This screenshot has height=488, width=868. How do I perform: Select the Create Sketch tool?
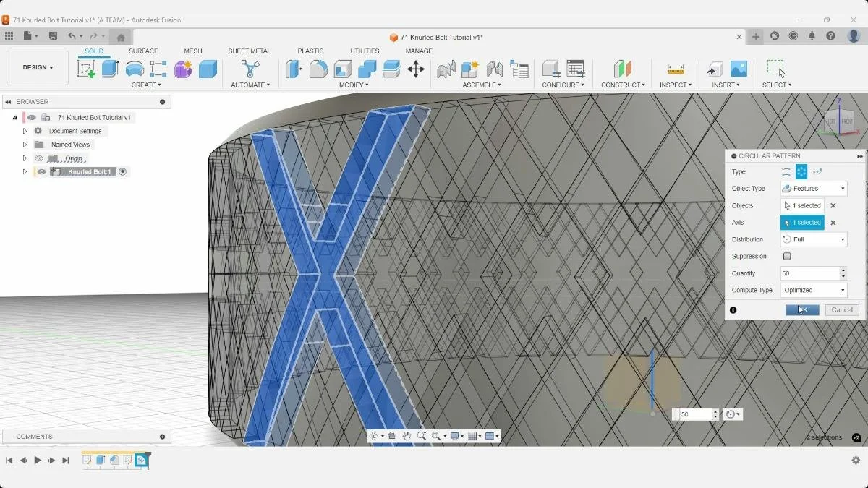tap(86, 69)
